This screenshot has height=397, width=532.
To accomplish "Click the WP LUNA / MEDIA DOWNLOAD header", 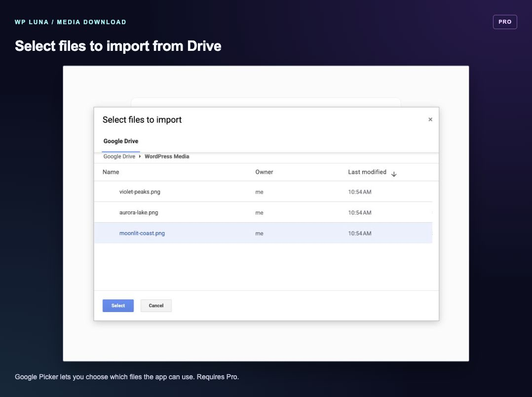I will pyautogui.click(x=71, y=22).
